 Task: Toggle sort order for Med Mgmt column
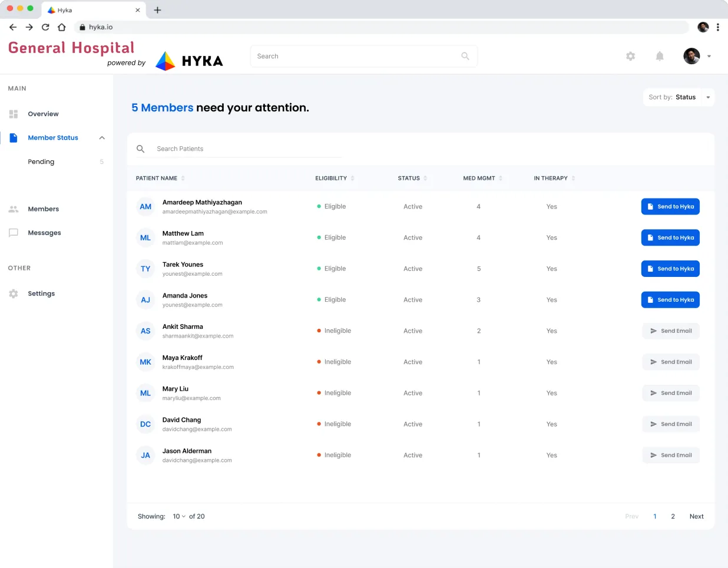[501, 178]
